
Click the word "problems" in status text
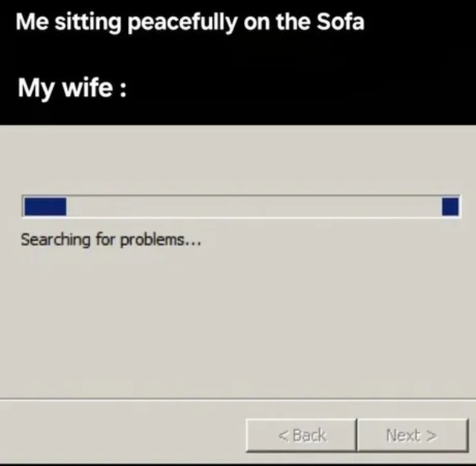152,240
